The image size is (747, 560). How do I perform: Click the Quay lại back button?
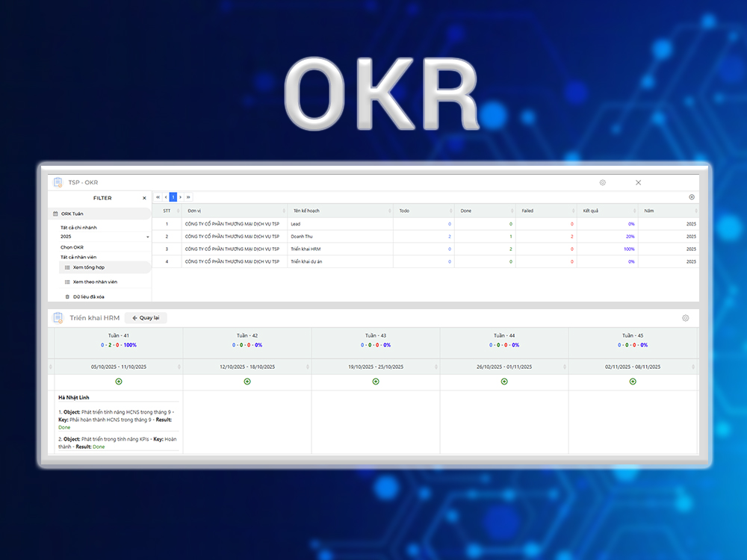coord(146,317)
